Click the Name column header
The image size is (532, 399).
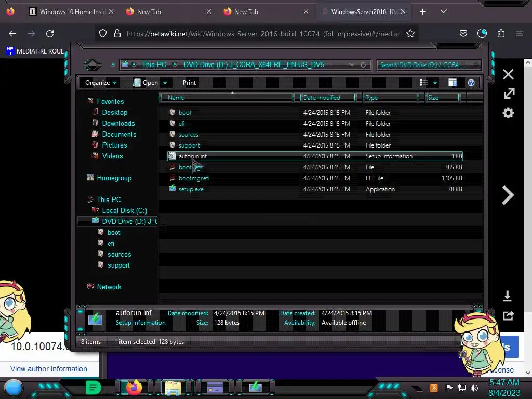[227, 98]
